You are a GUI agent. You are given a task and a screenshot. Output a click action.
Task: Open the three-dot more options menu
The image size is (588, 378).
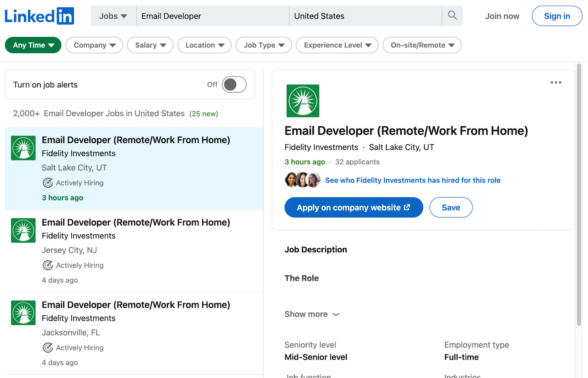556,83
